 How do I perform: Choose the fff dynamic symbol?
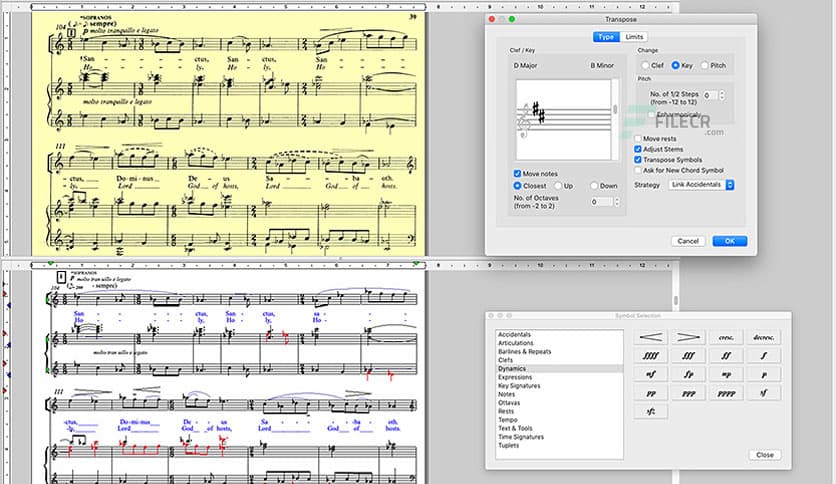[688, 356]
